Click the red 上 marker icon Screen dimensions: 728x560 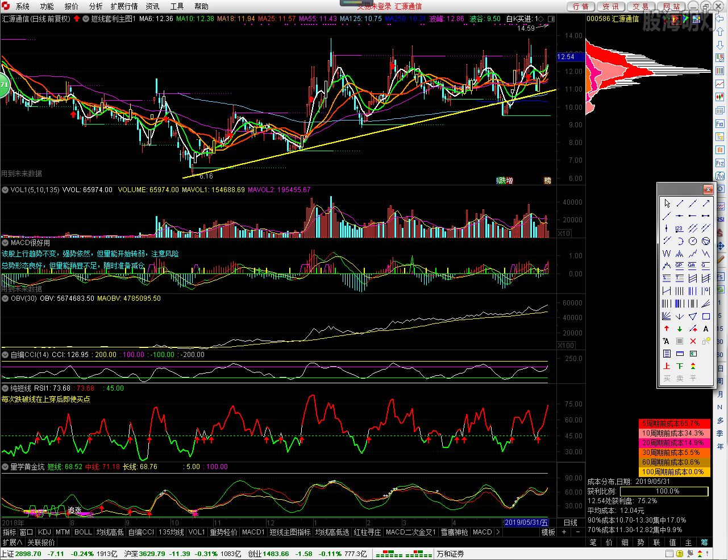pyautogui.click(x=667, y=366)
